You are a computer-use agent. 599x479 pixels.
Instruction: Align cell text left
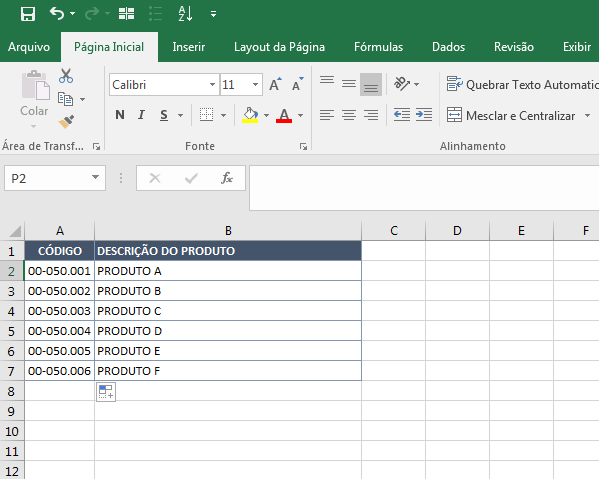click(x=327, y=115)
